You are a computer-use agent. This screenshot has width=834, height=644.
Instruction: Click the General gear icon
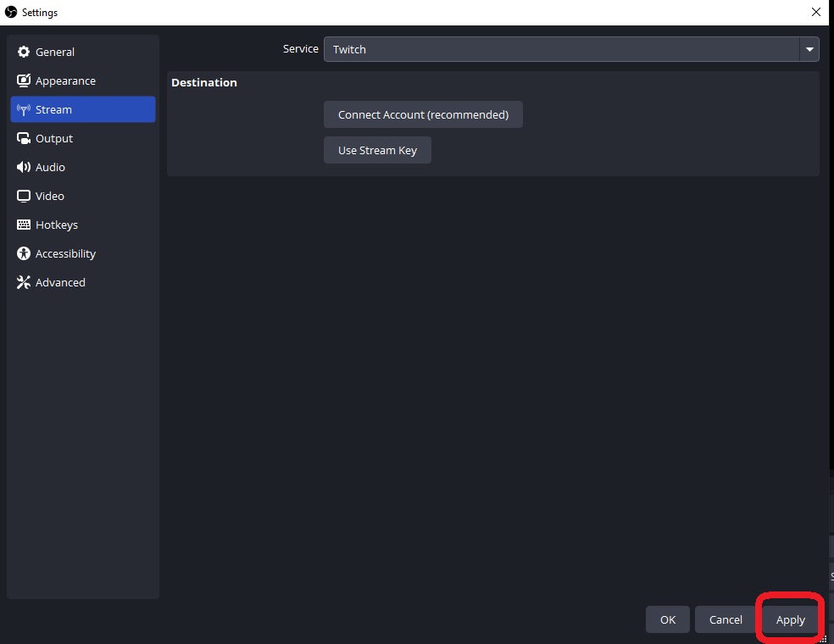point(24,52)
